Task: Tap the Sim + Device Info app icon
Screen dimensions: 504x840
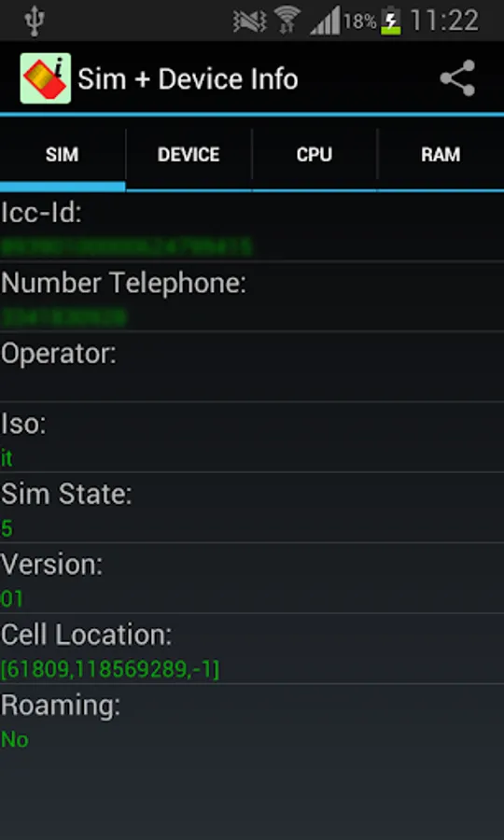Action: pos(46,78)
